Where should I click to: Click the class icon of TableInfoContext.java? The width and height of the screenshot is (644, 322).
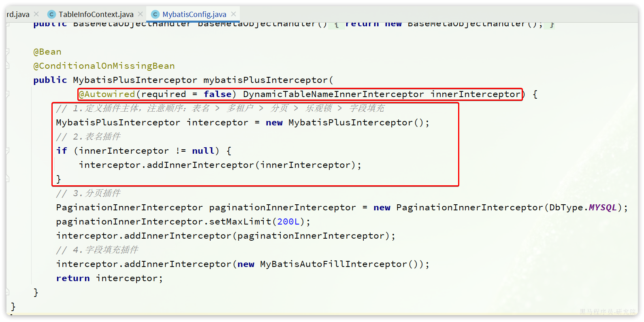tap(51, 14)
